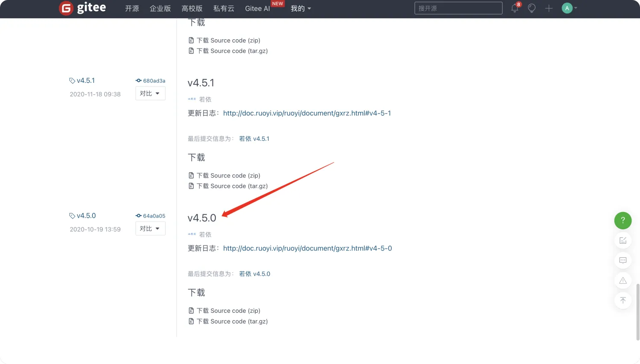Click author avatar under v4.5.1 title

pyautogui.click(x=192, y=99)
